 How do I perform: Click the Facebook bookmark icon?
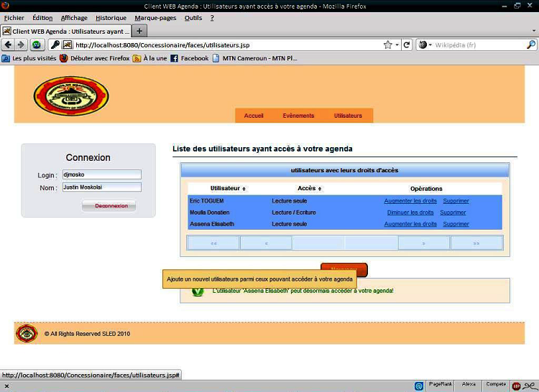174,58
